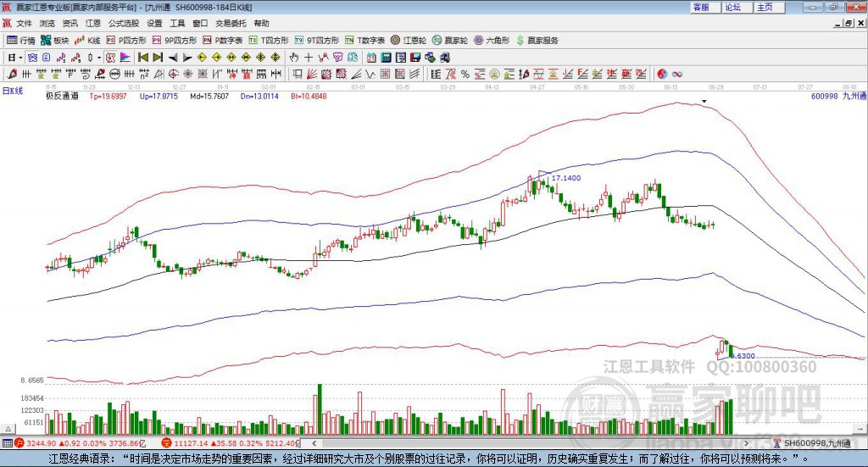
Task: Click the 论坛 forum button
Action: coord(737,7)
